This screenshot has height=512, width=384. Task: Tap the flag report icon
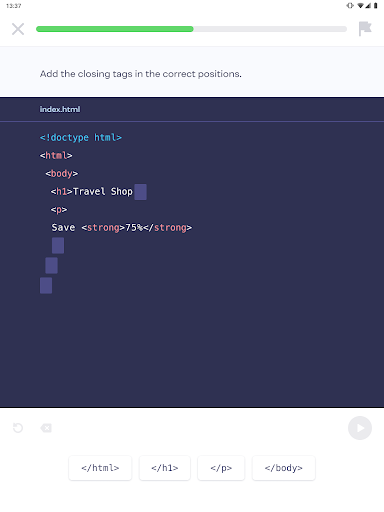(x=365, y=29)
